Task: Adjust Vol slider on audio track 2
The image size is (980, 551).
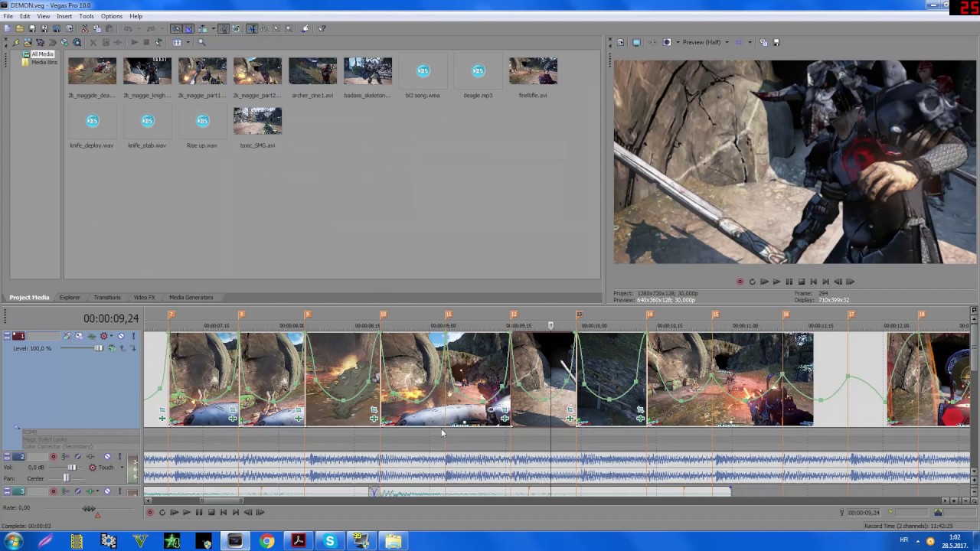Action: (72, 468)
